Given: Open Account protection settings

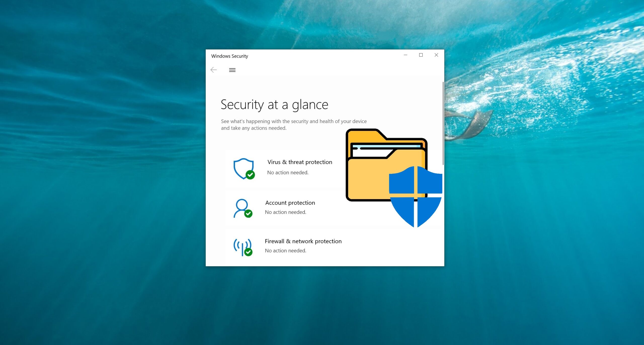Looking at the screenshot, I should 290,203.
